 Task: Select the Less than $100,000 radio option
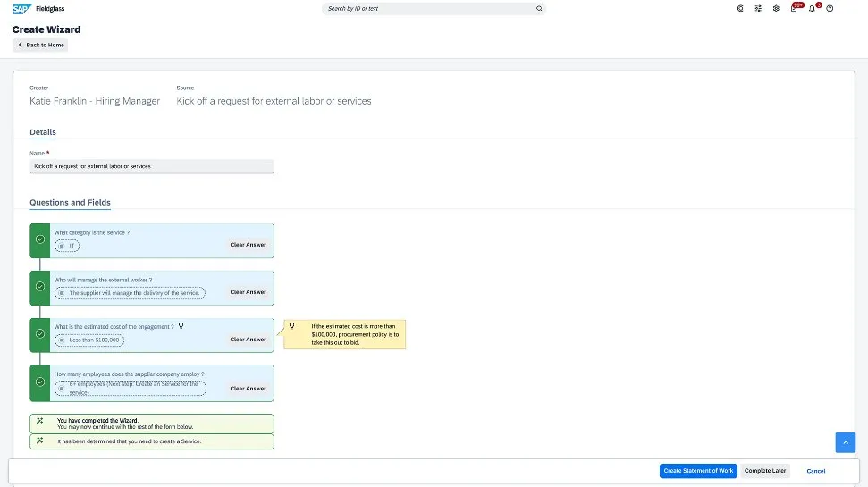(x=62, y=340)
